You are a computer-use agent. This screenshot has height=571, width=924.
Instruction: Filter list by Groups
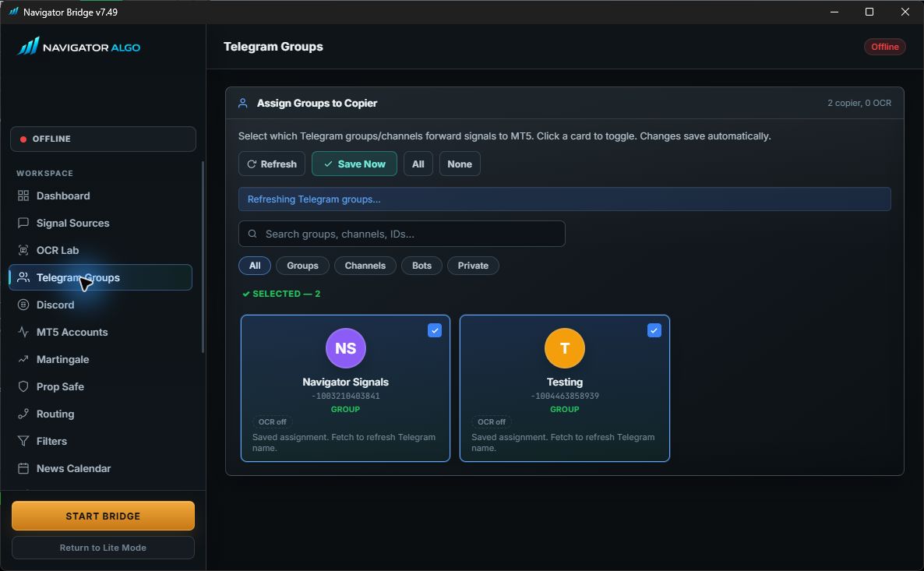[x=302, y=266]
